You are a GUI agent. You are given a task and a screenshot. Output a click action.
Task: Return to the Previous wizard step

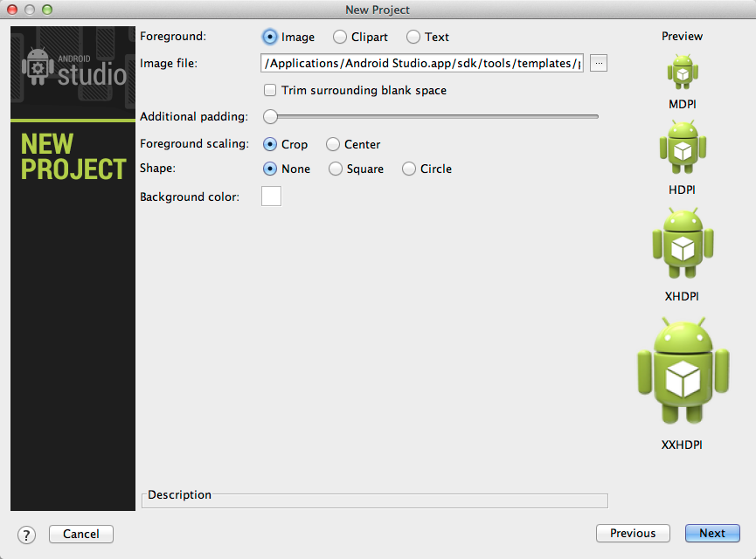633,533
